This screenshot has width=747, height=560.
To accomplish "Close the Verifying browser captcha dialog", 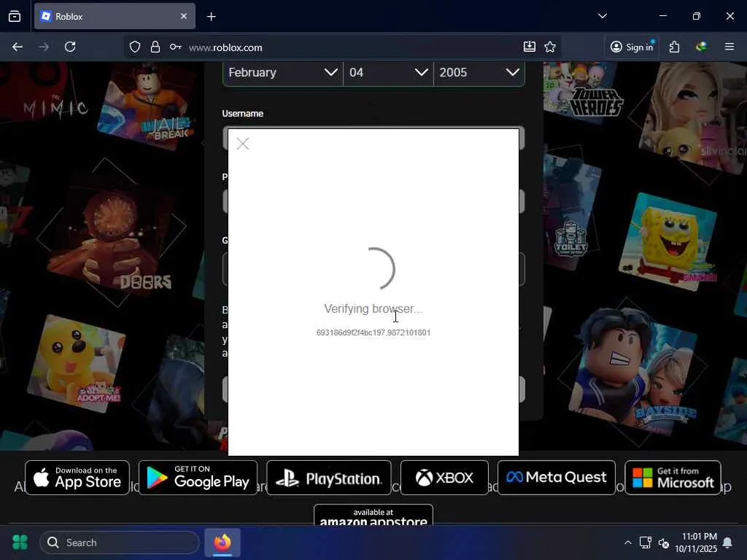I will tap(243, 144).
